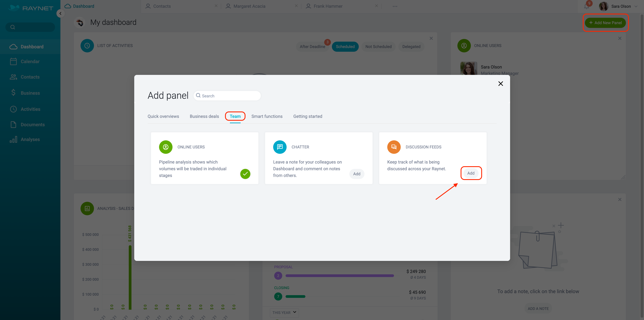Screen dimensions: 644x320
Task: Open Calendar in the sidebar
Action: (30, 62)
